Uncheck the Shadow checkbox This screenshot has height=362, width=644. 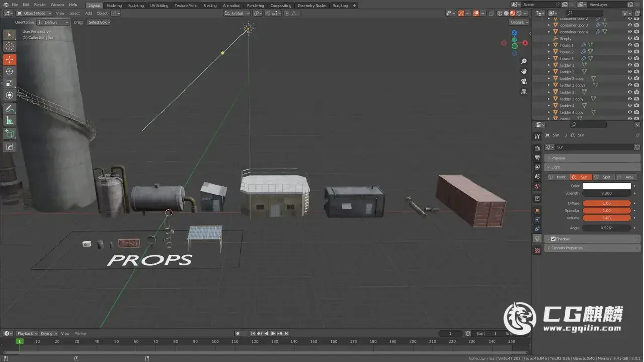click(553, 239)
